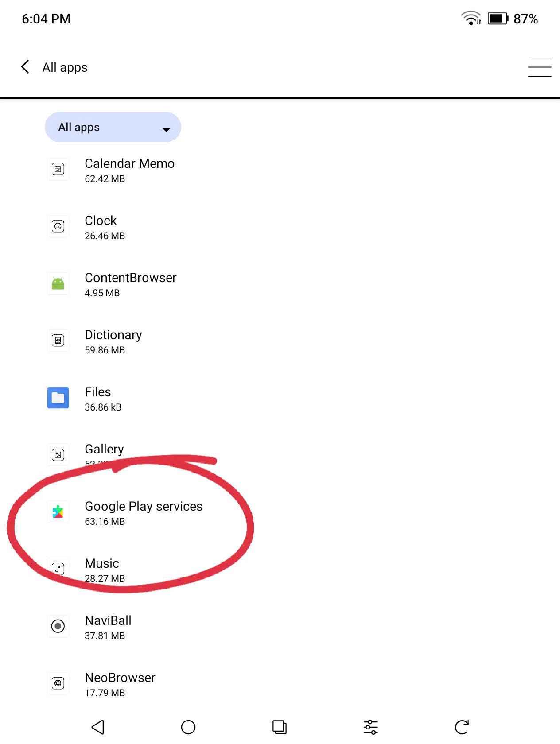Select the ContentBrowser entry

280,284
